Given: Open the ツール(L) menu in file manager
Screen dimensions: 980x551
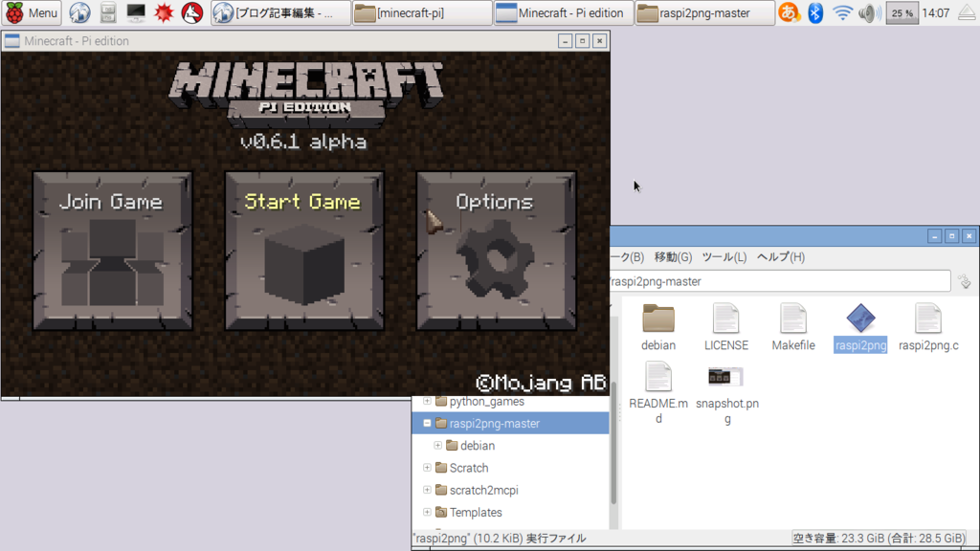Looking at the screenshot, I should pos(724,256).
